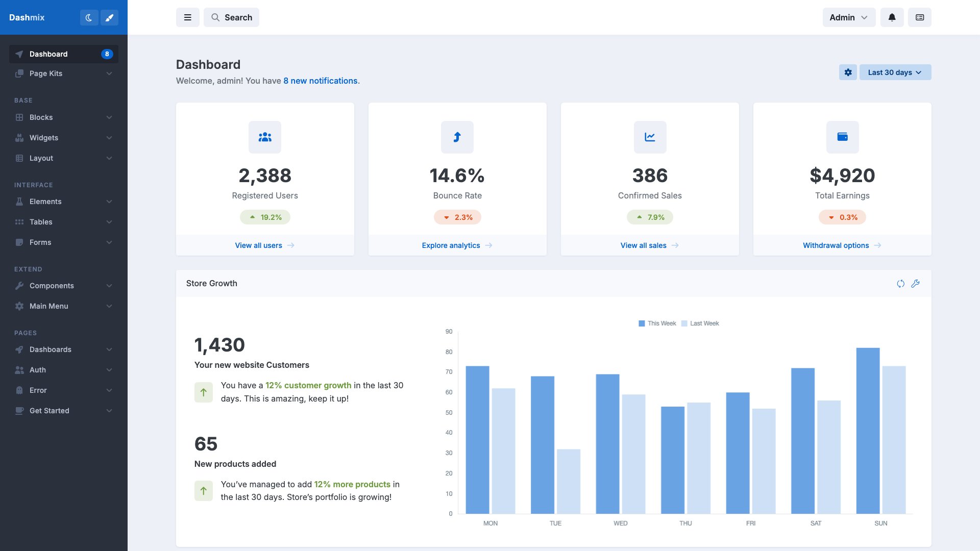Click the notifications bell icon

[x=892, y=17]
